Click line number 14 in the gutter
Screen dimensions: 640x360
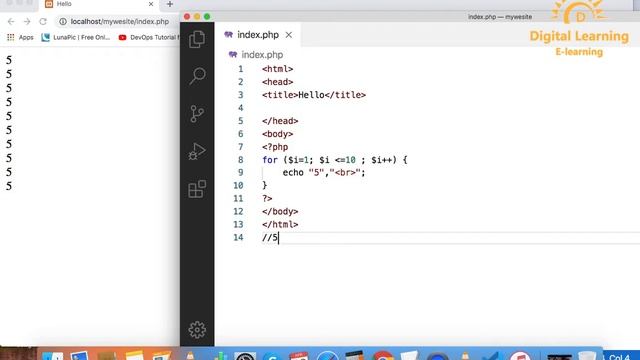pyautogui.click(x=238, y=238)
